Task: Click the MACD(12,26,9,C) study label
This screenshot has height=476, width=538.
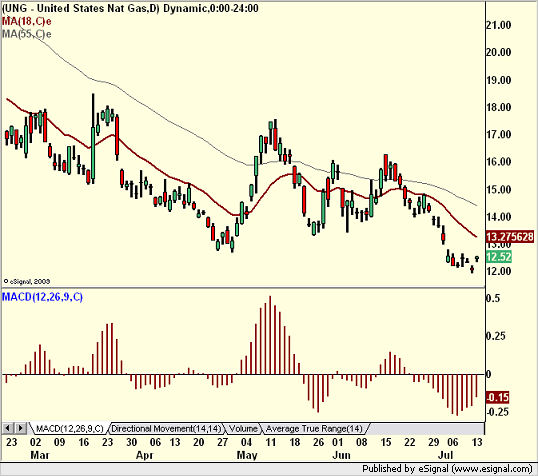Action: pyautogui.click(x=42, y=297)
